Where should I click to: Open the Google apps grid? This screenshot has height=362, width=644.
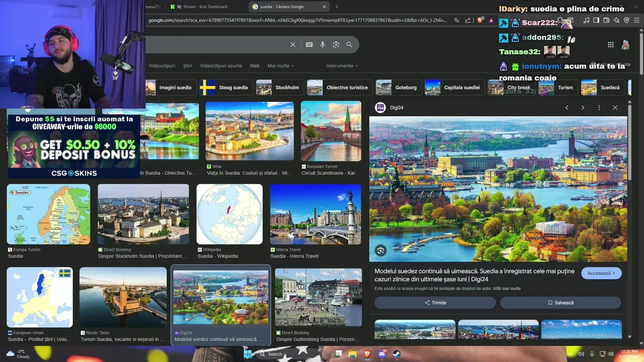coord(611,45)
